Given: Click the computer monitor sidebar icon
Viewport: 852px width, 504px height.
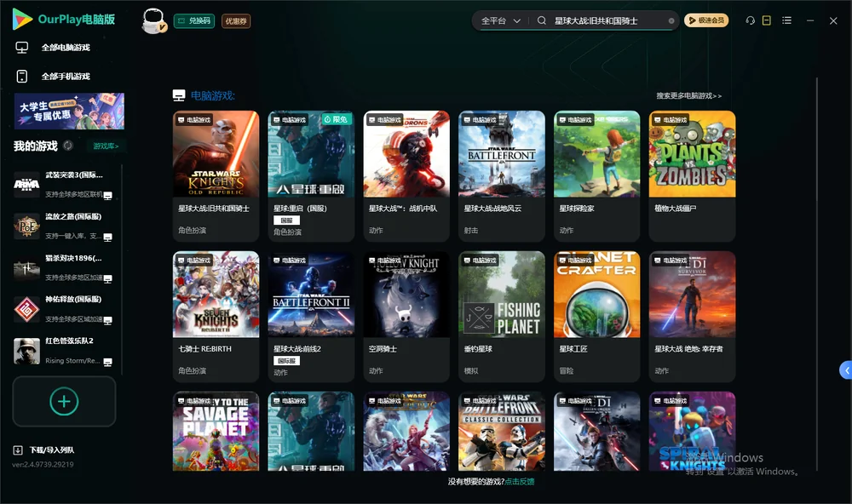Looking at the screenshot, I should (x=22, y=48).
